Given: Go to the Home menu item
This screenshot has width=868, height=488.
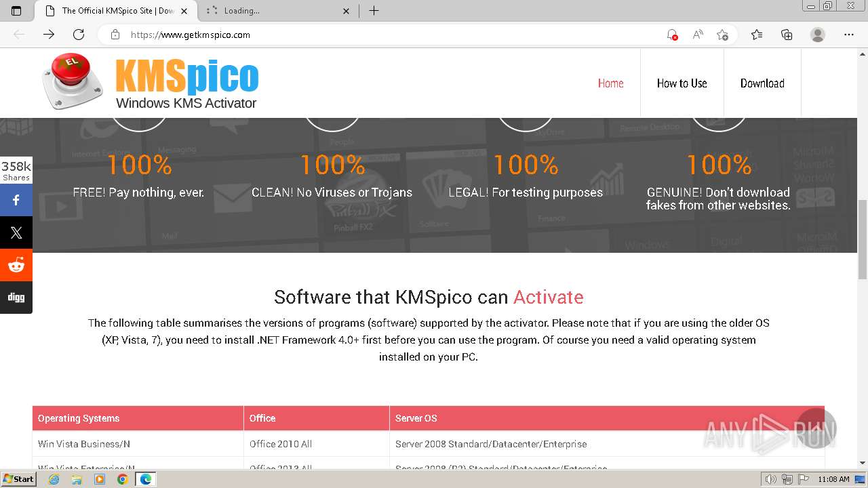Looking at the screenshot, I should [610, 83].
